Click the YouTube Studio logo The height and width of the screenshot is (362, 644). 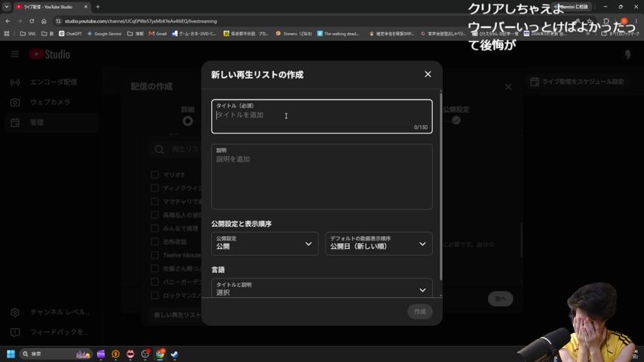click(x=50, y=54)
